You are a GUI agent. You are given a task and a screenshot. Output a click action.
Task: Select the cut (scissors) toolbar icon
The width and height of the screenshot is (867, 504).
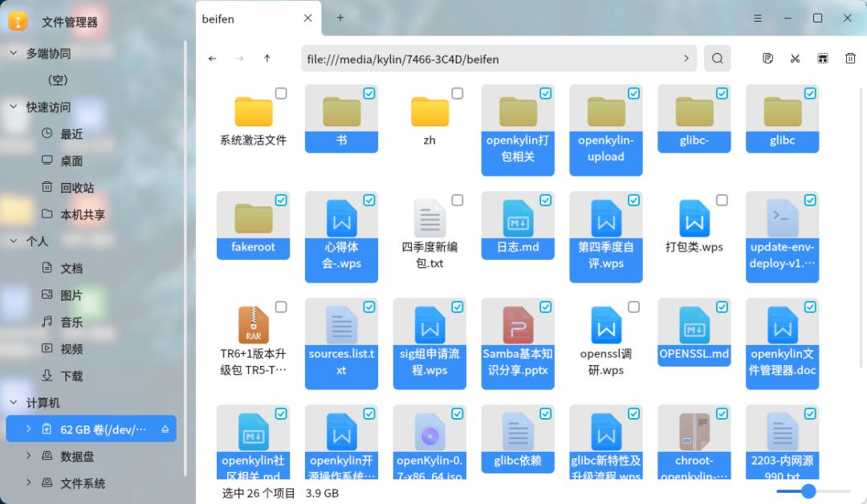pyautogui.click(x=795, y=58)
